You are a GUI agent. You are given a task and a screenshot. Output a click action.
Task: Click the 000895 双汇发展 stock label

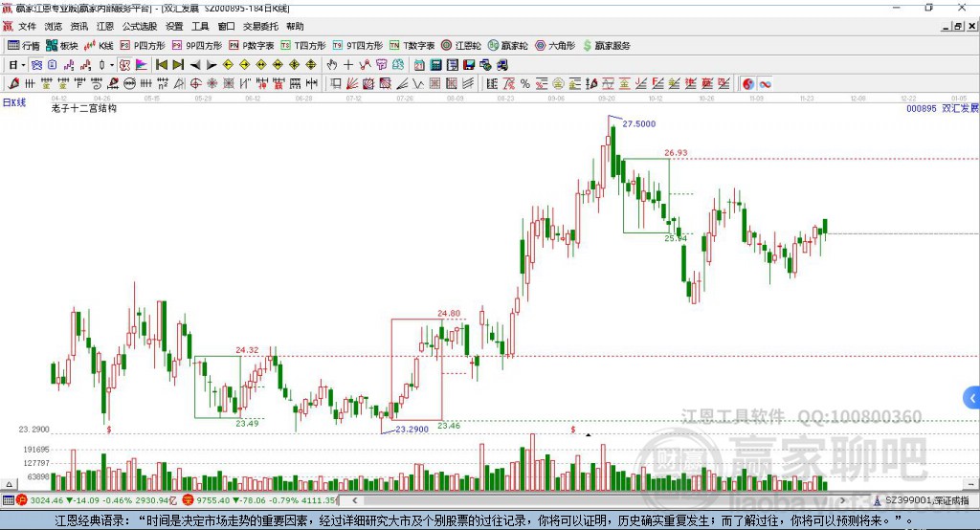tap(942, 109)
